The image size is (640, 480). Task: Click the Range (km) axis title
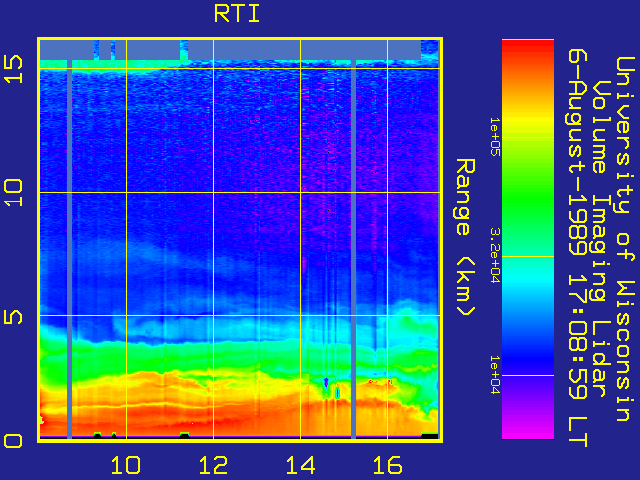point(465,238)
